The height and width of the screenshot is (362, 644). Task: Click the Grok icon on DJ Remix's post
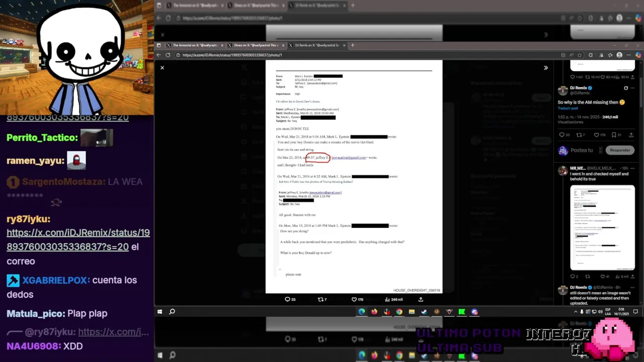[x=626, y=88]
